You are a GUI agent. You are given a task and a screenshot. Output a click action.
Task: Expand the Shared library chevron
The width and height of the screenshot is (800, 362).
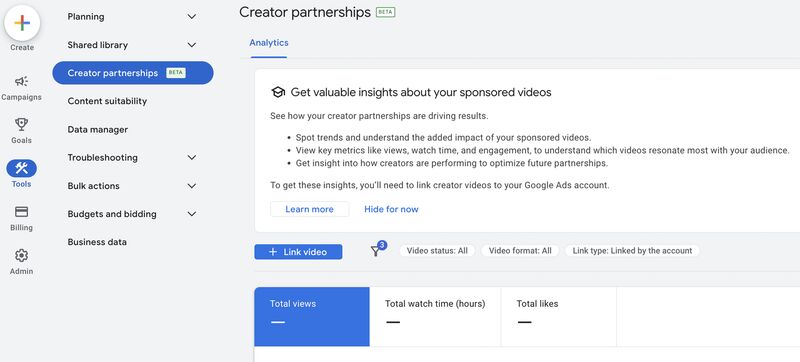pos(192,45)
